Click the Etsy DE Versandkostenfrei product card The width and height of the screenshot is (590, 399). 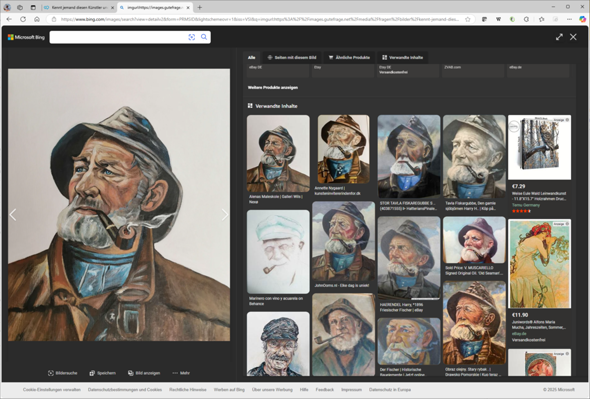coord(408,70)
